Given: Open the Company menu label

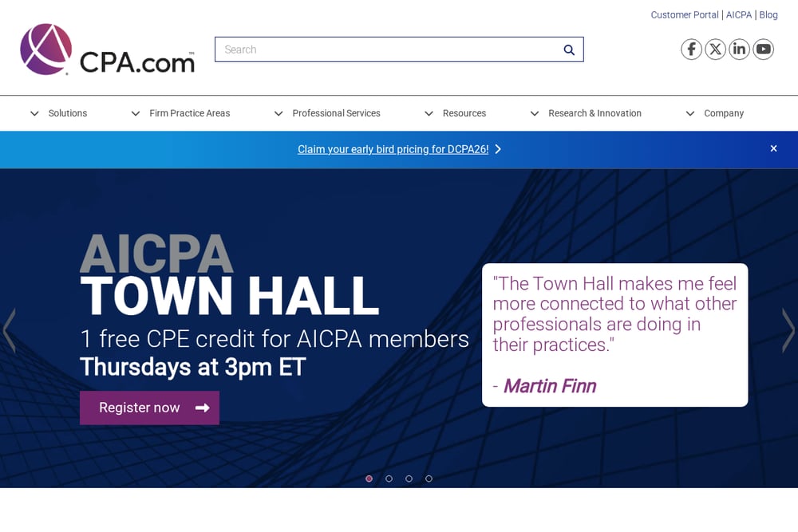Looking at the screenshot, I should point(724,113).
